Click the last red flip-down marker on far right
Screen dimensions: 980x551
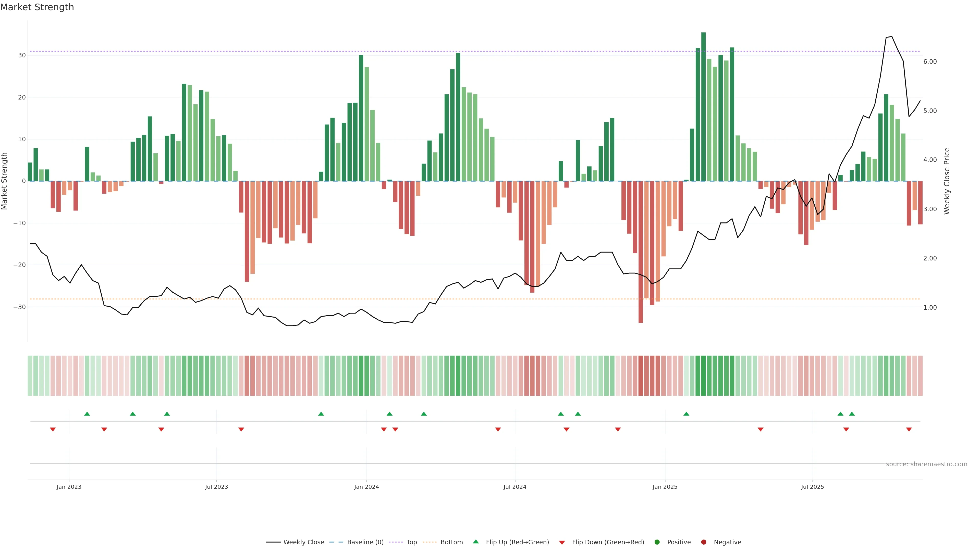(909, 429)
